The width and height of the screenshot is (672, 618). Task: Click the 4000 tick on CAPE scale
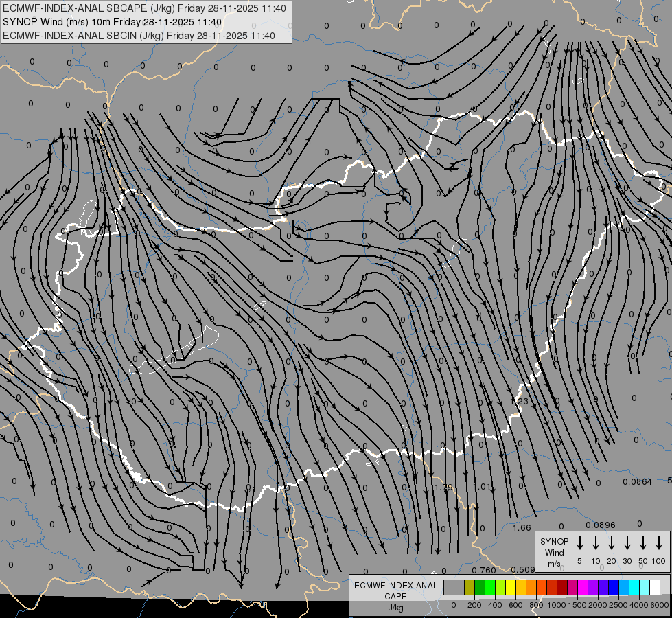(639, 605)
